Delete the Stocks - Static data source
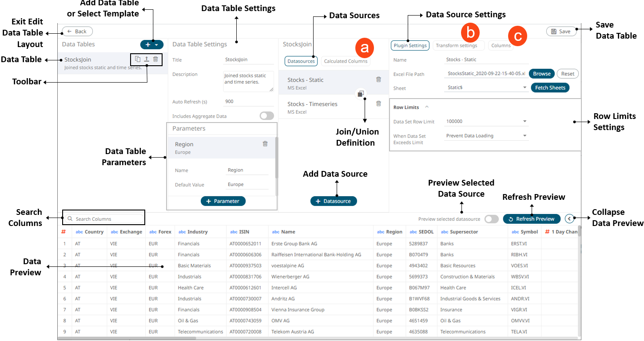 coord(378,79)
